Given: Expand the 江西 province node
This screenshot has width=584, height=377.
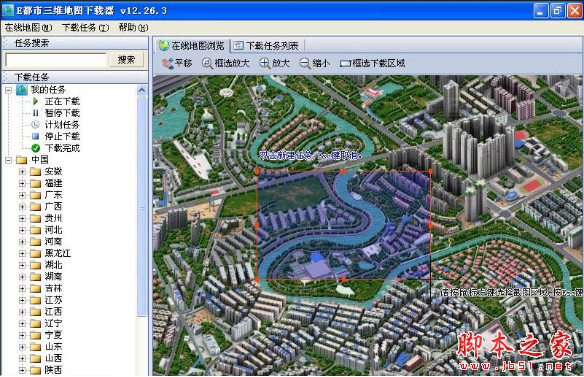Looking at the screenshot, I should coord(22,312).
